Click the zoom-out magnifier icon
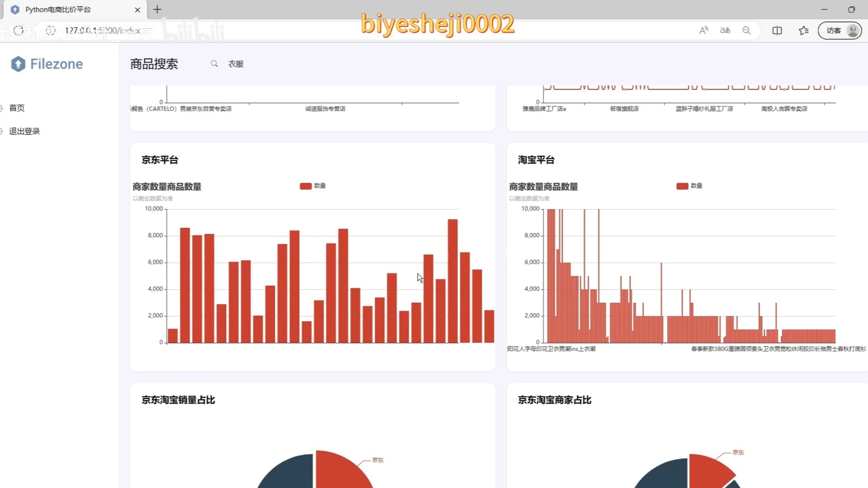 746,30
